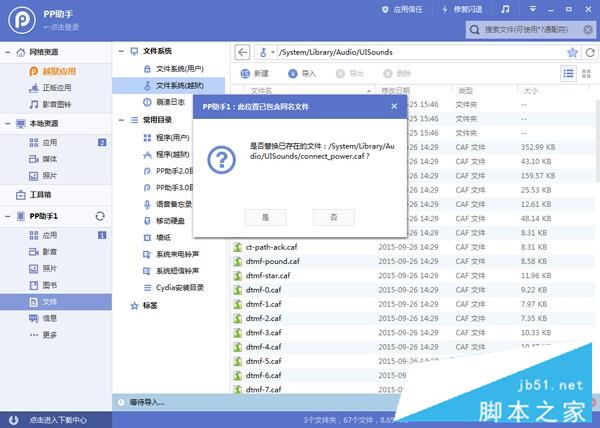Refresh the PP助手1 device icon

[100, 216]
